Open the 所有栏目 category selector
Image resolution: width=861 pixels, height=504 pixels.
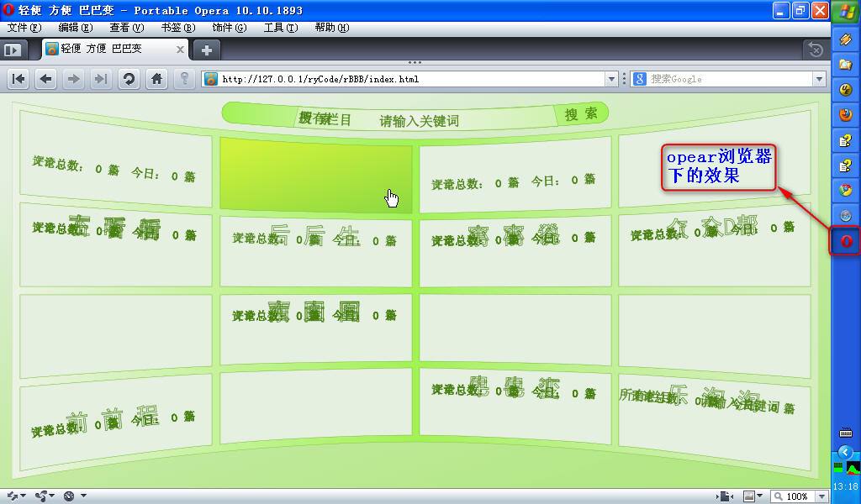pos(325,118)
